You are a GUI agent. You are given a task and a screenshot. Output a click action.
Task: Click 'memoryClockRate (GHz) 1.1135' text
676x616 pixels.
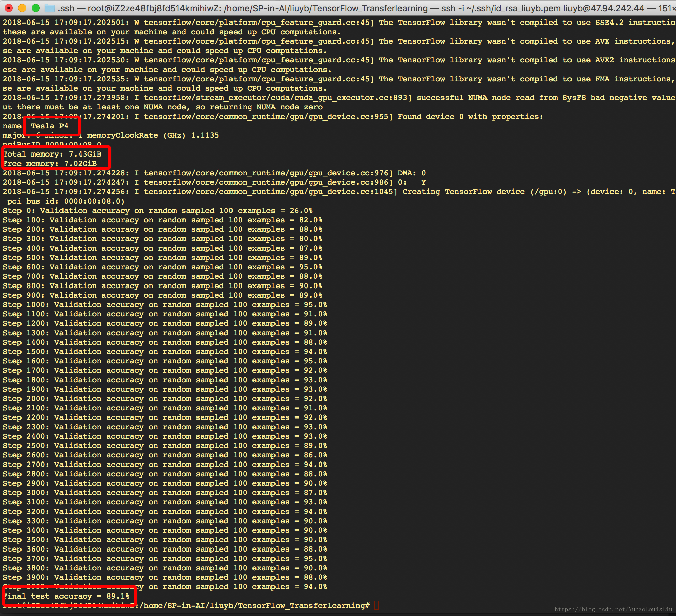click(x=153, y=135)
